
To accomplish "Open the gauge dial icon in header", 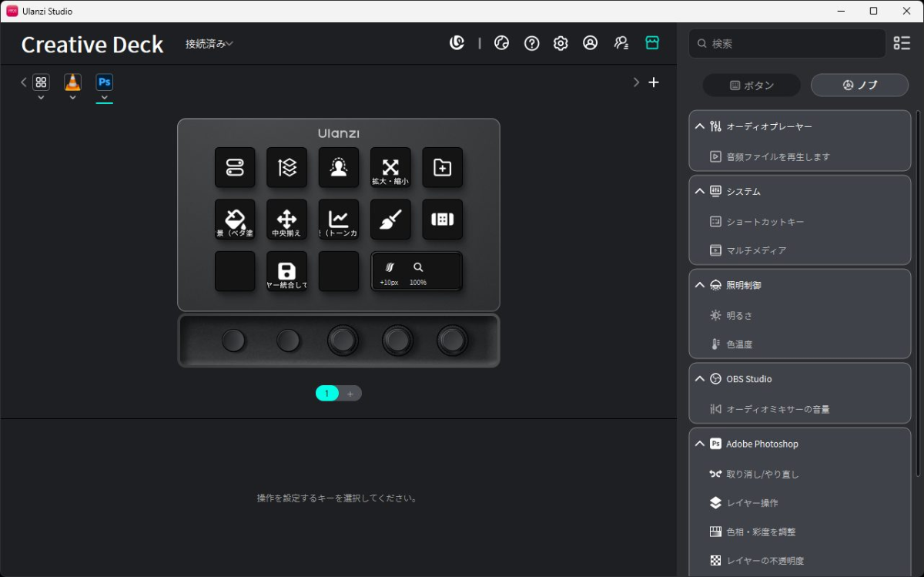I will (x=502, y=43).
